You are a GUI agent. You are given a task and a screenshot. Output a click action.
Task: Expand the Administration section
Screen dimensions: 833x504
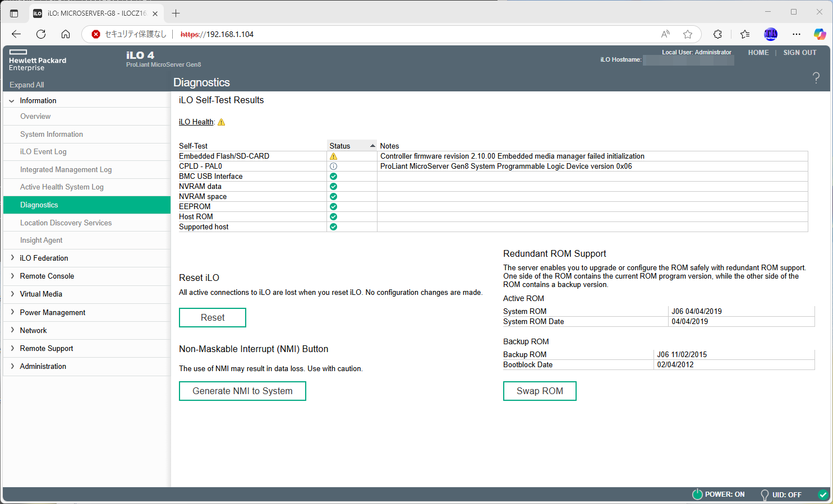tap(43, 366)
